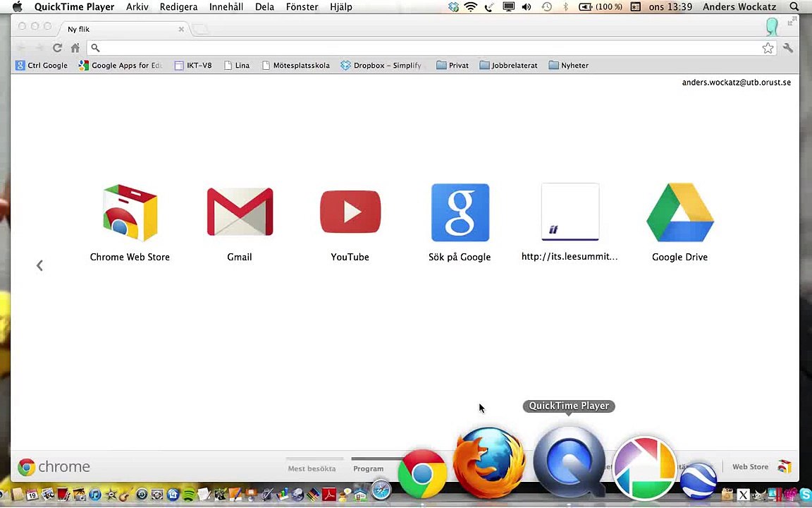
Task: Open the Google Apps for Edu bookmark
Action: (x=120, y=66)
